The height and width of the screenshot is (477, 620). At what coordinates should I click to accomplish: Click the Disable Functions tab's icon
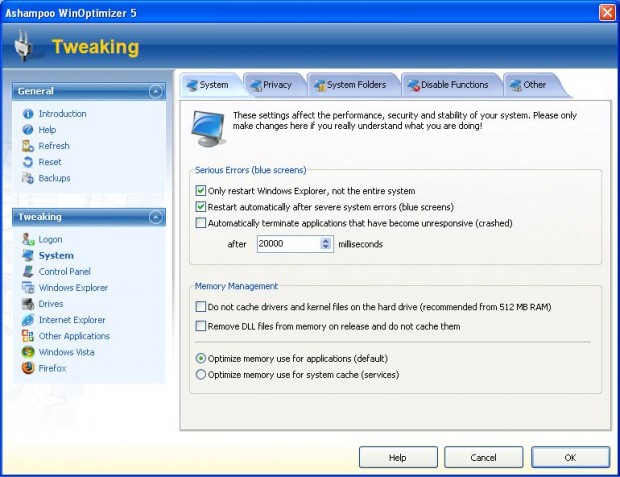(414, 85)
